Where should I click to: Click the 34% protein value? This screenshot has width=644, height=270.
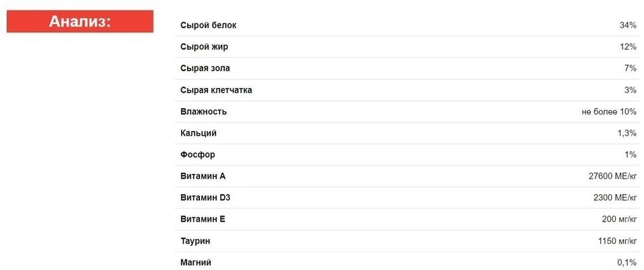click(628, 26)
